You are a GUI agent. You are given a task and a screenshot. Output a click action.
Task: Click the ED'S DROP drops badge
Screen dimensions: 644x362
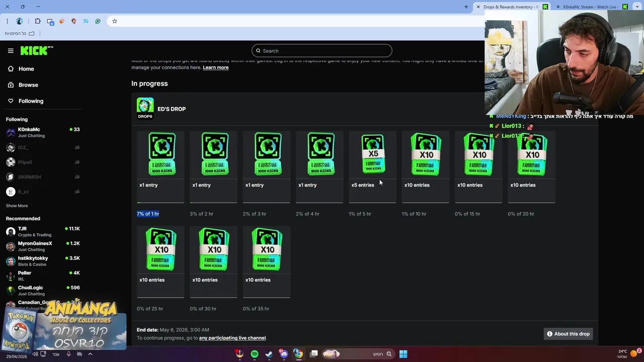tap(145, 109)
